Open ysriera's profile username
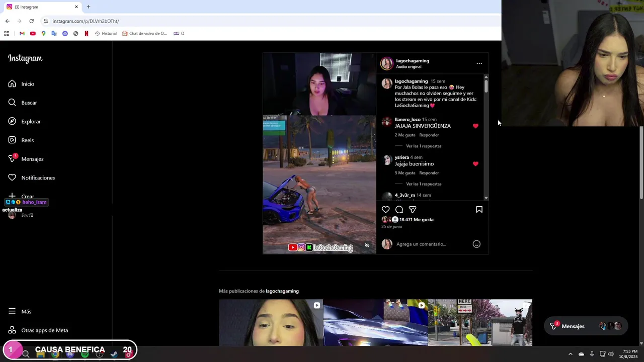The height and width of the screenshot is (362, 644). [402, 157]
